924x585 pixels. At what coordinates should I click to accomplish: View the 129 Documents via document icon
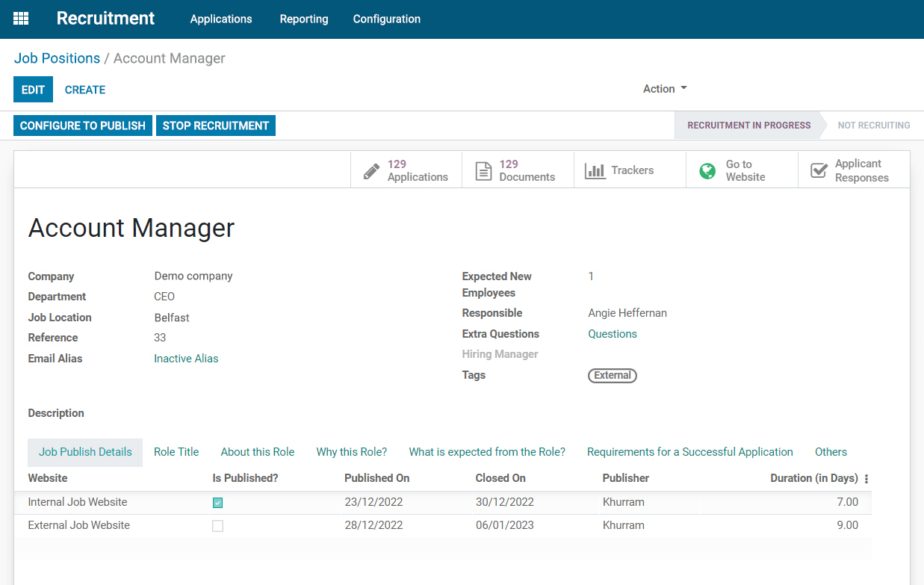click(517, 170)
